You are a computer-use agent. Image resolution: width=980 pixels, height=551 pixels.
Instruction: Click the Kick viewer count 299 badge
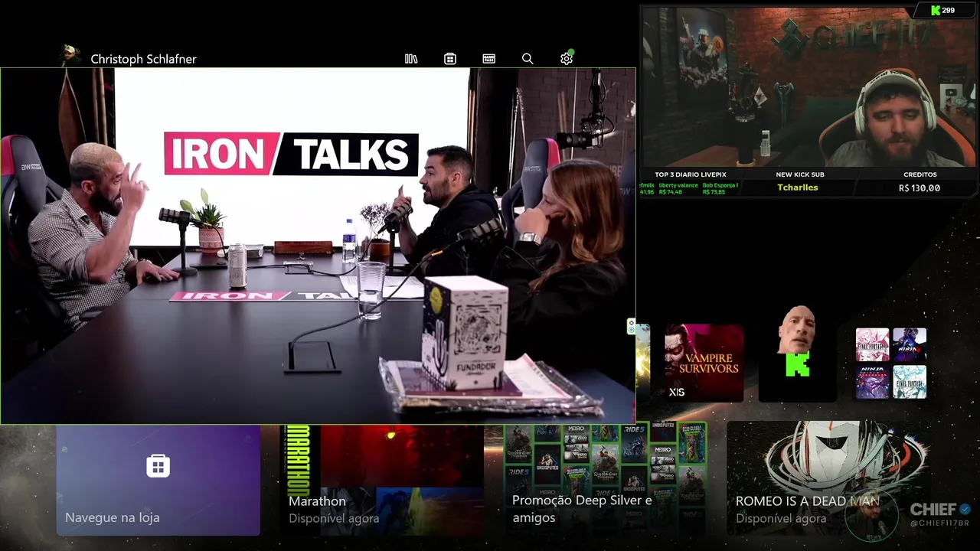942,11
